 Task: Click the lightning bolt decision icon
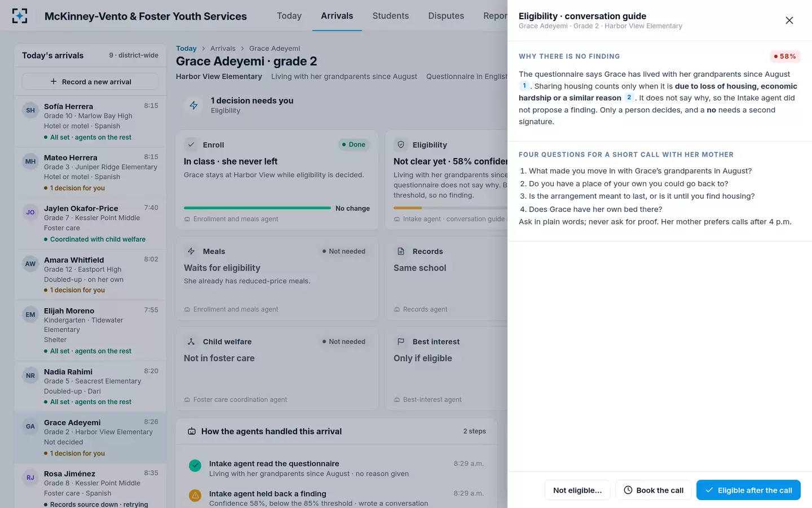pos(193,105)
